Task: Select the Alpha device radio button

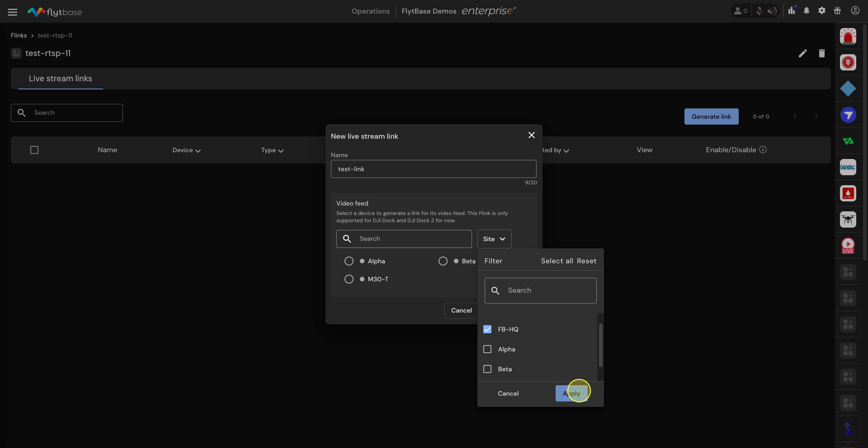Action: coord(349,261)
